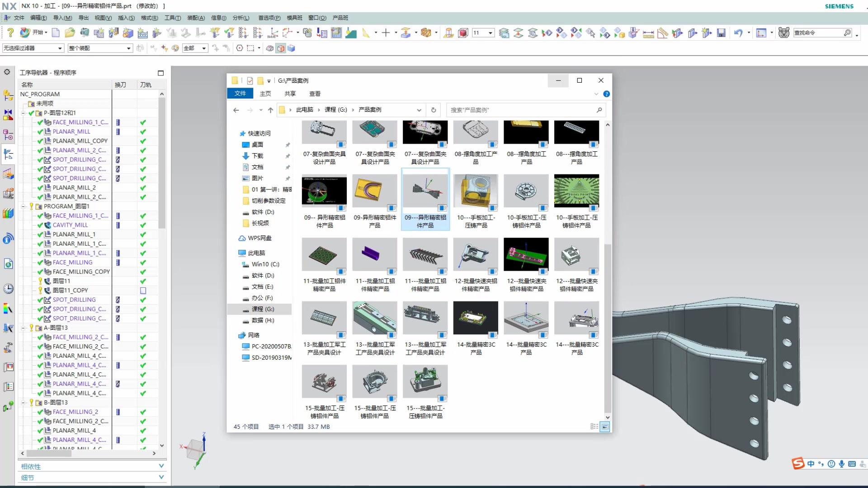Click the wireframe cube display icon
Viewport: 868px width, 488px height.
click(x=281, y=48)
